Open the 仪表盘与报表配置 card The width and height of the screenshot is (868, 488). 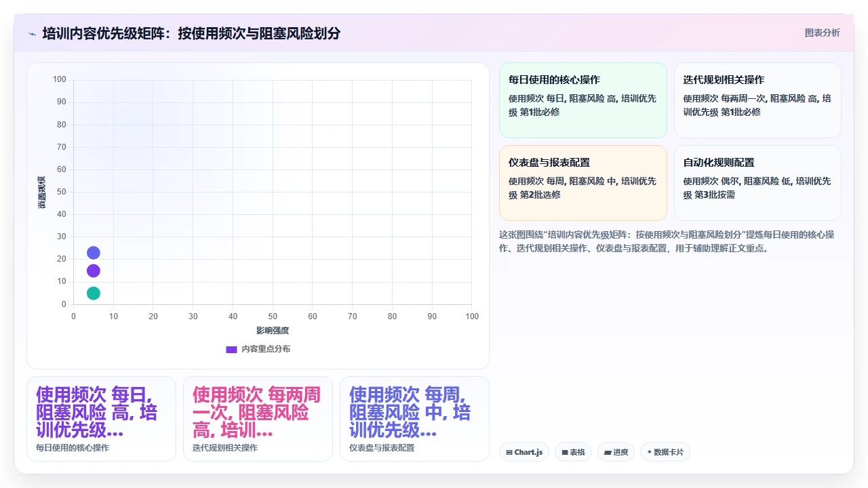(x=583, y=183)
